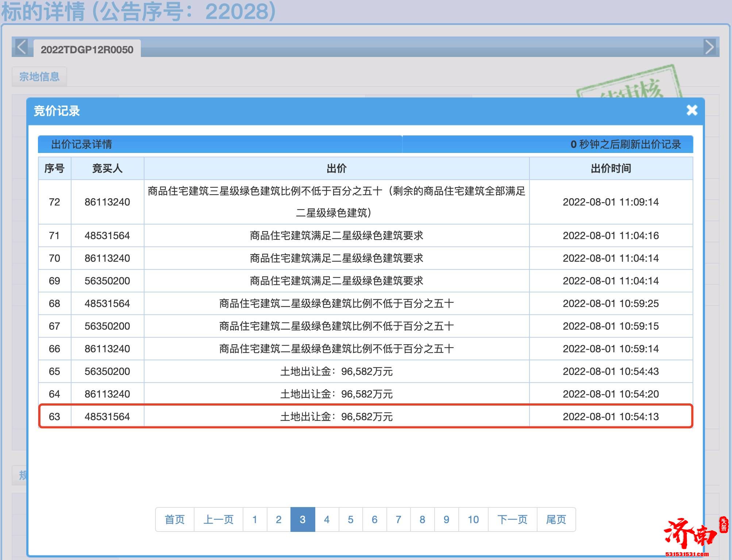732x560 pixels.
Task: Click 首页 to go to first page
Action: coord(174,519)
